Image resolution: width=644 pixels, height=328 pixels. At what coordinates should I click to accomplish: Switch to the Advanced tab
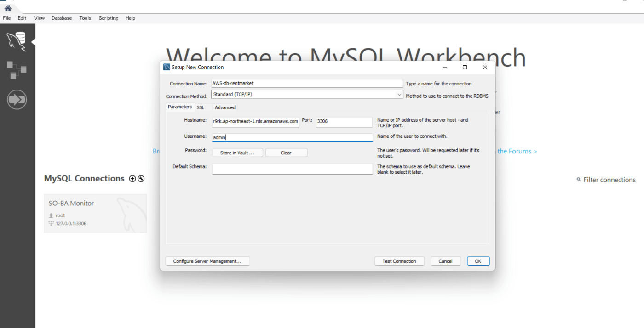click(x=225, y=107)
